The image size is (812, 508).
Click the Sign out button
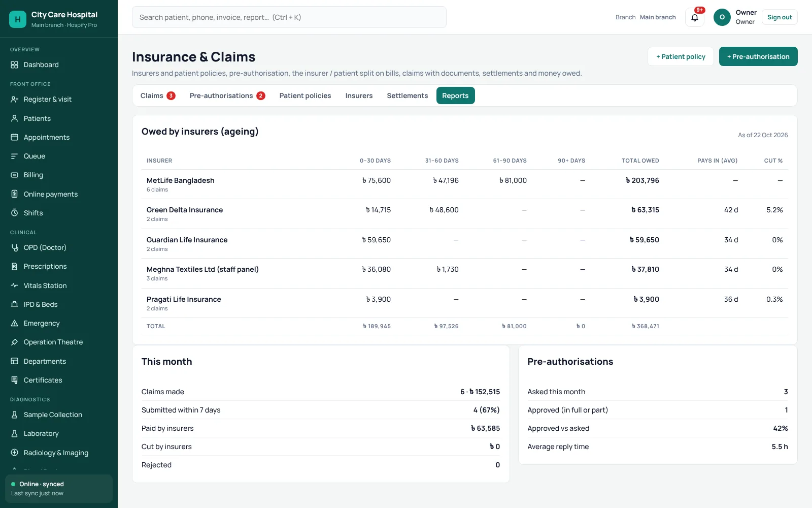pyautogui.click(x=780, y=17)
